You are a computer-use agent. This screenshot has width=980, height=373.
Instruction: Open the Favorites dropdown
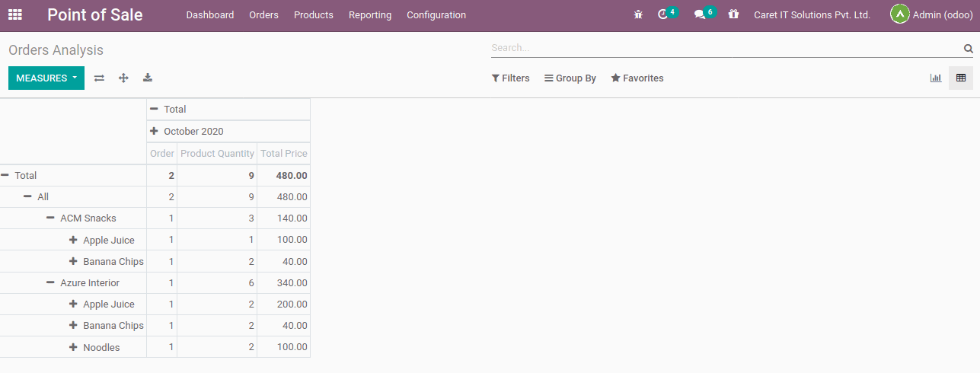click(637, 78)
